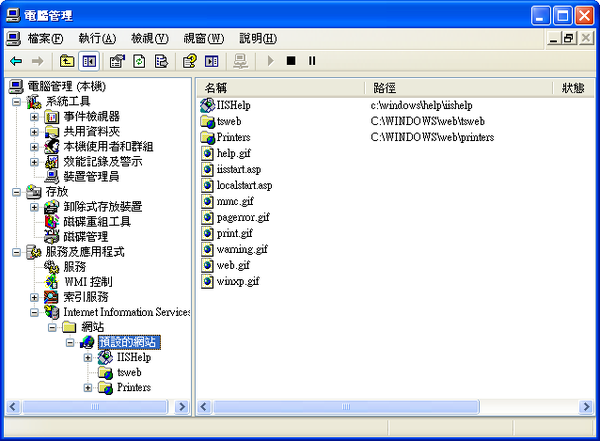Click the 索引服務 icon in tree
This screenshot has width=600, height=441.
(x=51, y=297)
